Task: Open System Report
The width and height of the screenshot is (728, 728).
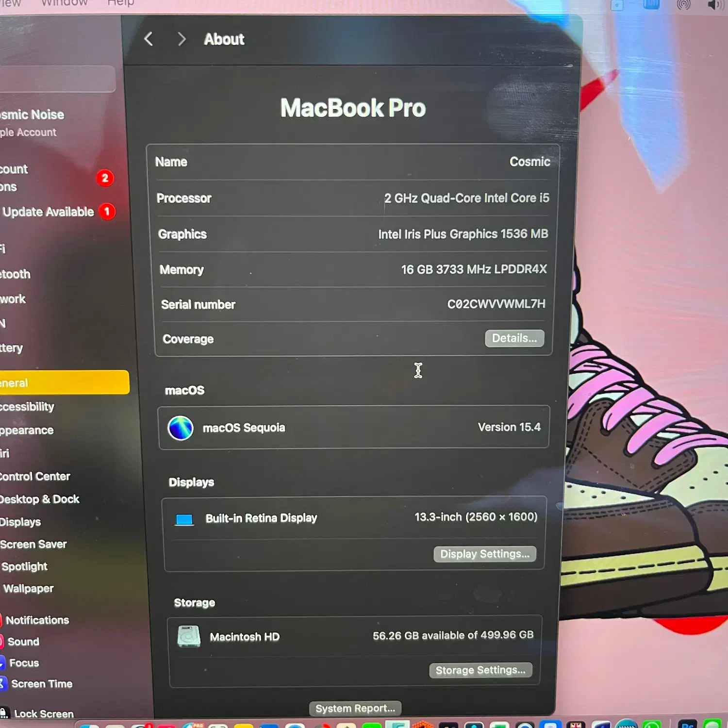Action: 355,708
